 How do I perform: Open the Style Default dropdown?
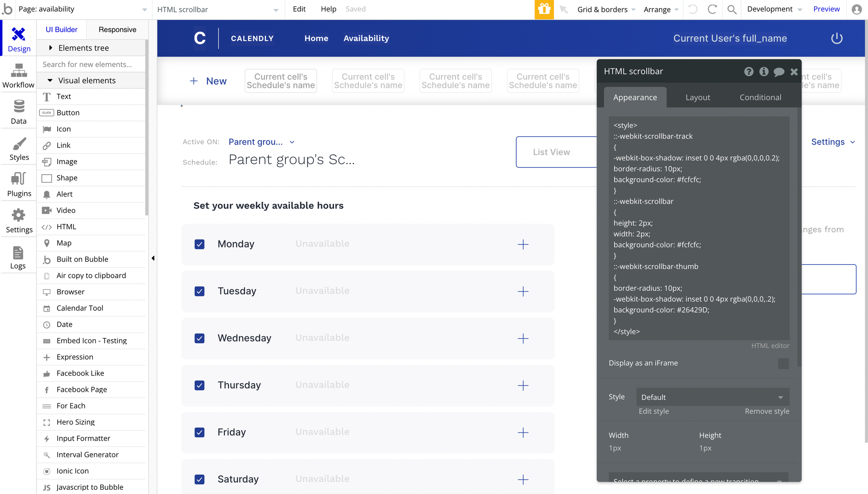coord(712,397)
